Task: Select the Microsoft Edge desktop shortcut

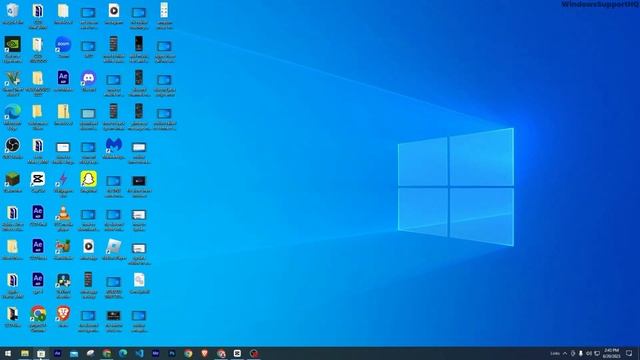Action: point(13,117)
